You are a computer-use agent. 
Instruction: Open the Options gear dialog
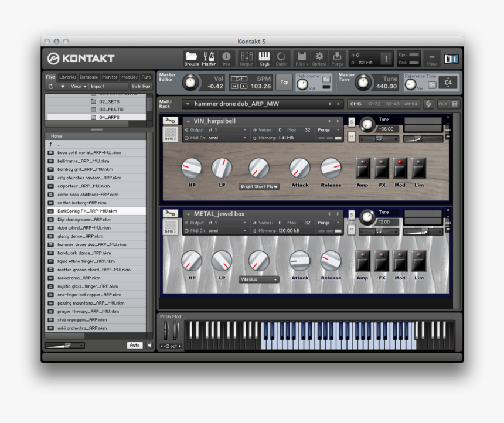point(319,59)
